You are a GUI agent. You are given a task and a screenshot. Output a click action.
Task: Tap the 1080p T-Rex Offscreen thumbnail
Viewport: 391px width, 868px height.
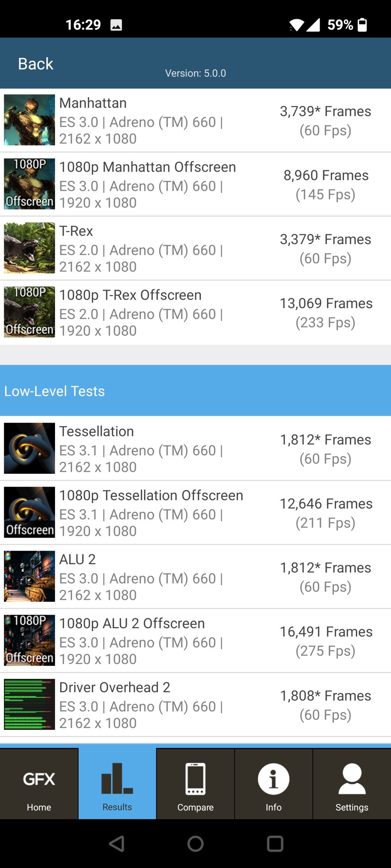click(29, 312)
